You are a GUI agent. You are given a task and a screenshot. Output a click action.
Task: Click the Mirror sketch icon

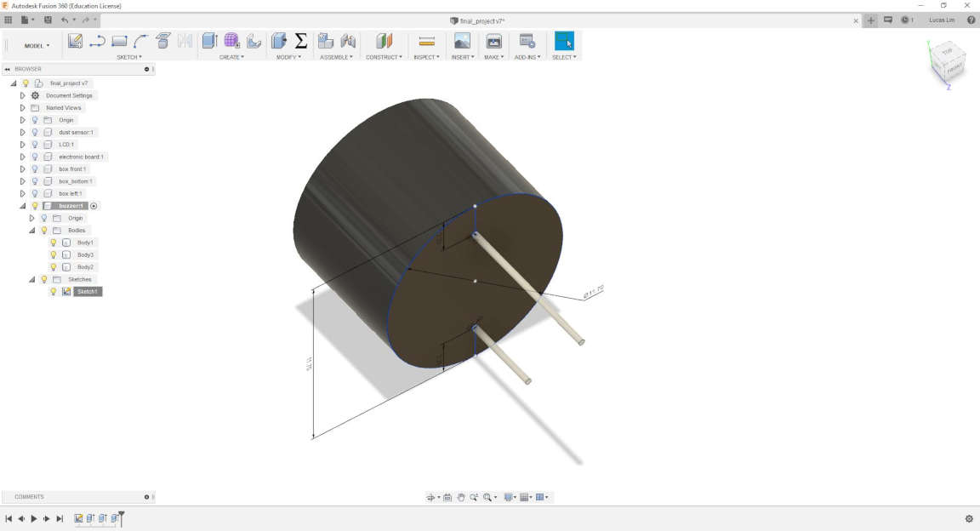coord(185,42)
